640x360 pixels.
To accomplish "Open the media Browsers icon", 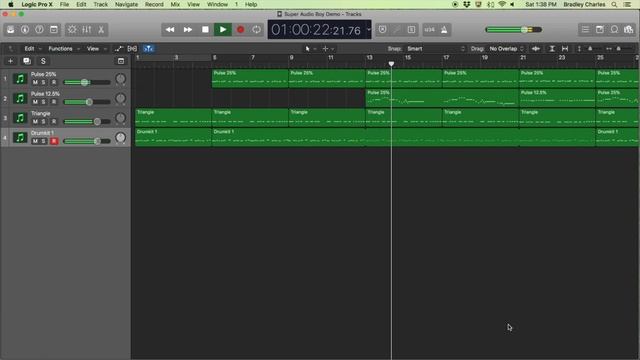I will pyautogui.click(x=629, y=29).
